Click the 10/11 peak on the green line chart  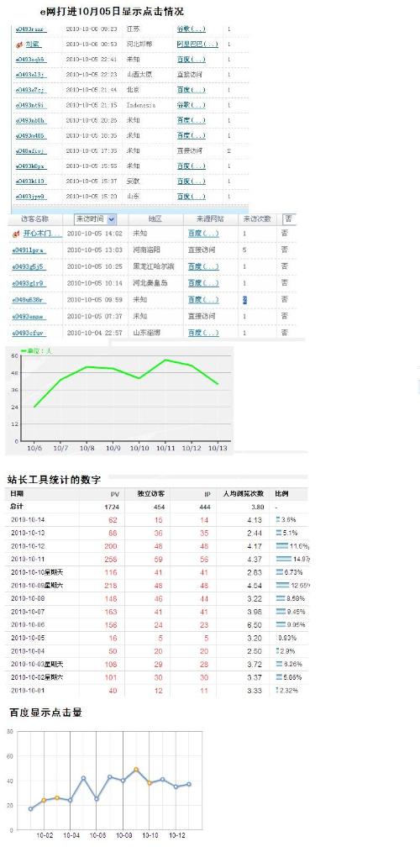[165, 360]
